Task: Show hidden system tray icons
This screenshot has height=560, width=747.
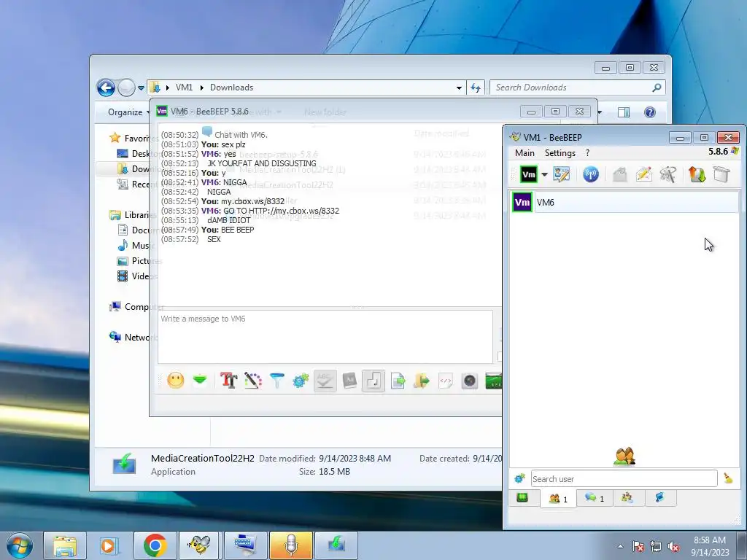Action: click(620, 546)
